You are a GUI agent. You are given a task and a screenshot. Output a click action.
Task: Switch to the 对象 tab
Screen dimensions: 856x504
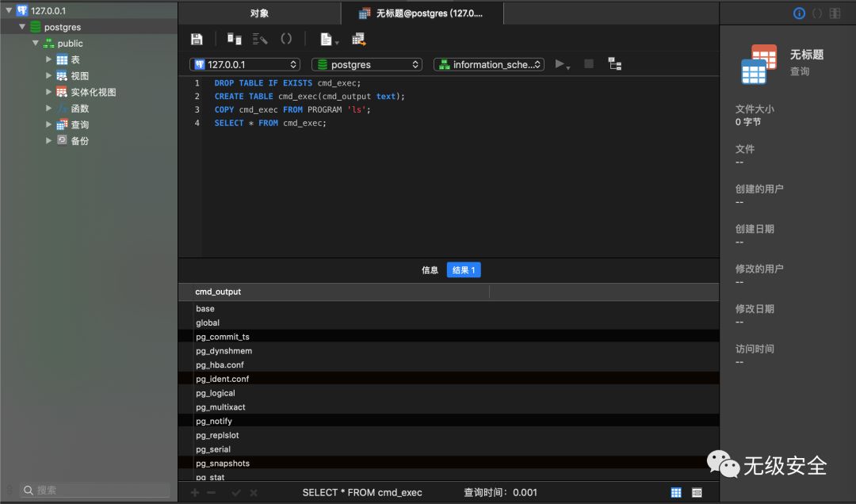tap(259, 13)
